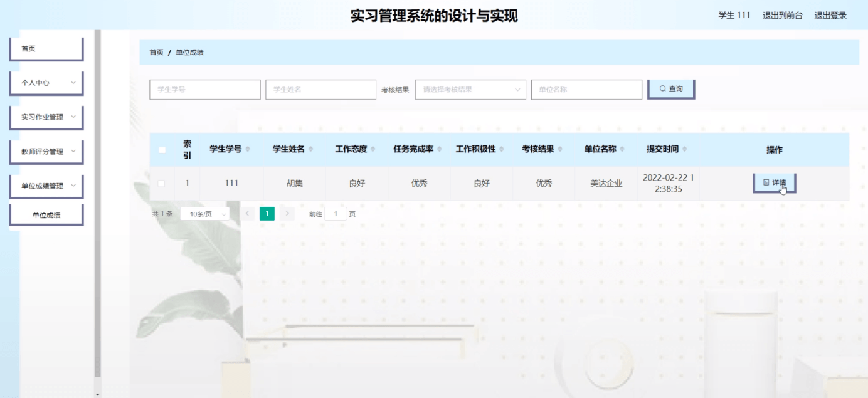Check the checkbox for row 1
Image resolution: width=868 pixels, height=398 pixels.
coord(161,184)
